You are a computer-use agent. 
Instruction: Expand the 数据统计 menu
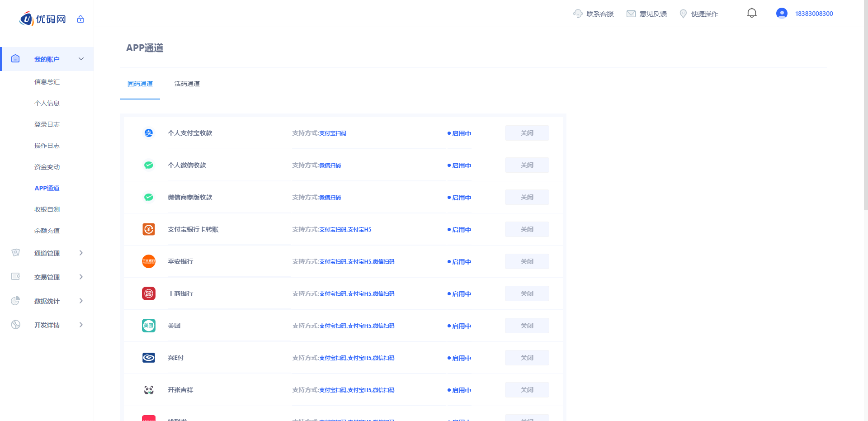pos(47,301)
